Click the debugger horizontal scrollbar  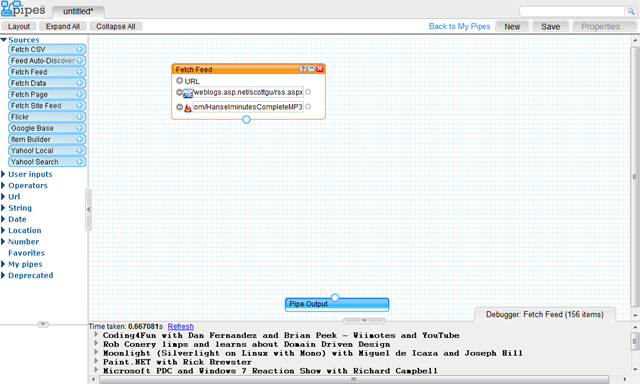pos(354,380)
